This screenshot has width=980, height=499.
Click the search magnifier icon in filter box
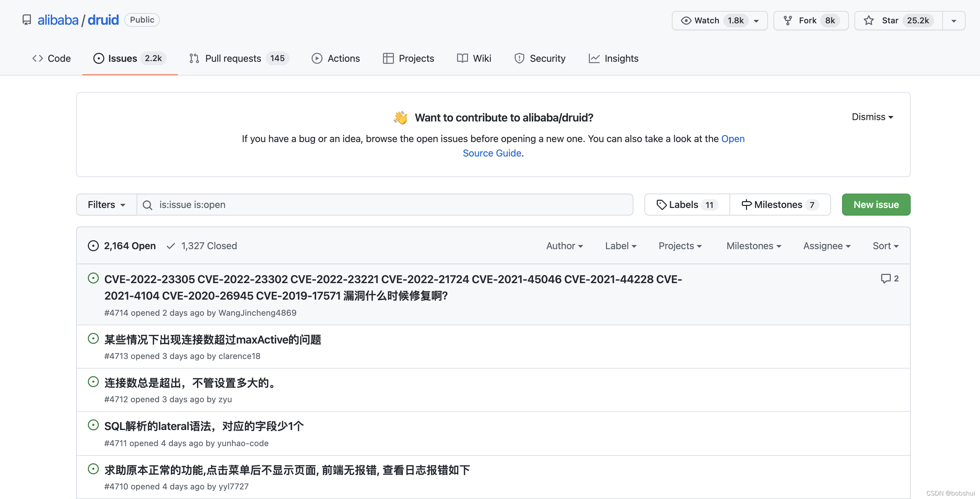148,205
